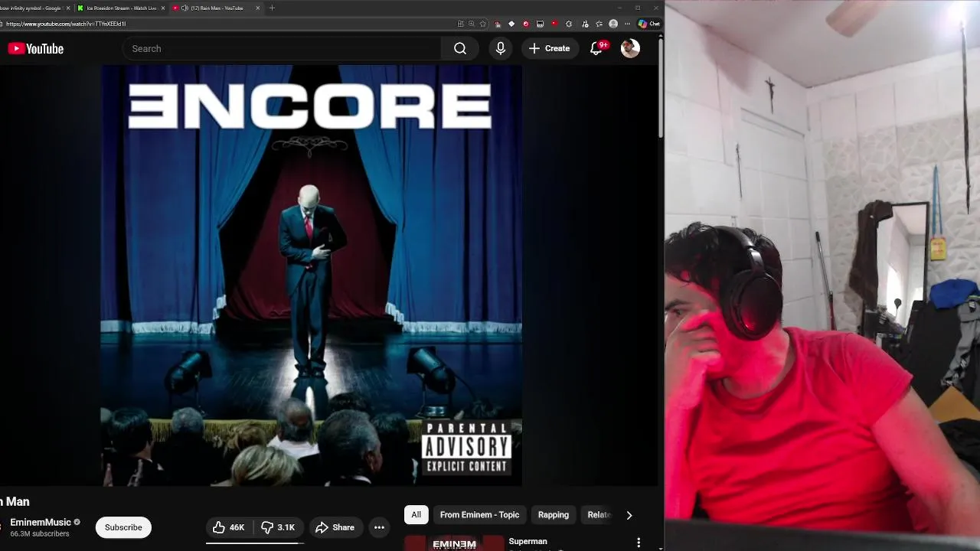Click the EminemMusic verified badge
The height and width of the screenshot is (551, 980).
tap(77, 522)
